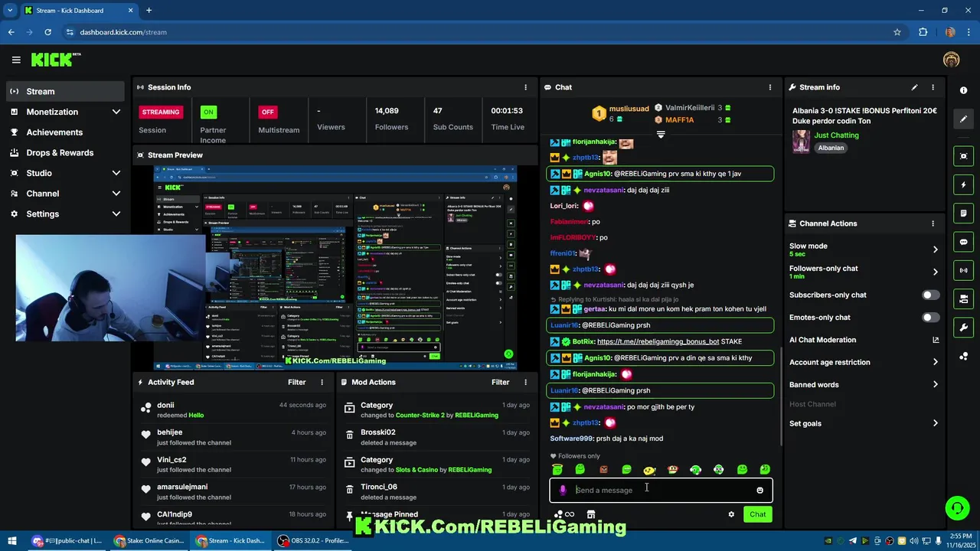Open the profile avatar menu
Image resolution: width=980 pixels, height=551 pixels.
pyautogui.click(x=951, y=60)
